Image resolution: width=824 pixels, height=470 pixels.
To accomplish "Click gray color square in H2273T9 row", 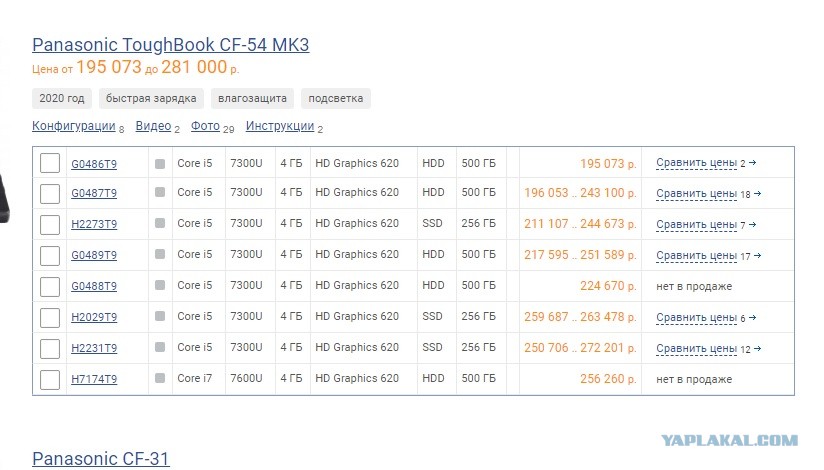I will pyautogui.click(x=160, y=223).
